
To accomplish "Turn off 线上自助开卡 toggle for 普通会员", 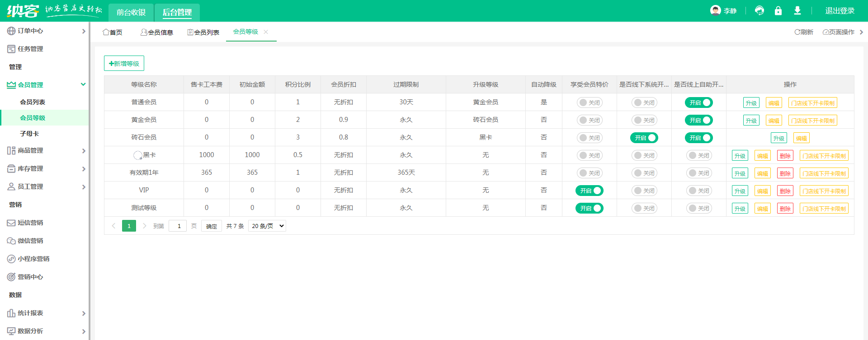I will 699,102.
